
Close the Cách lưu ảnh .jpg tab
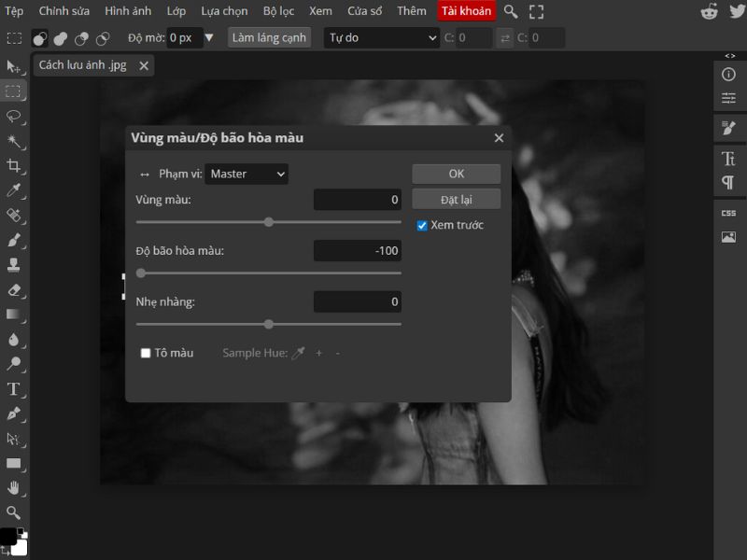pos(144,65)
